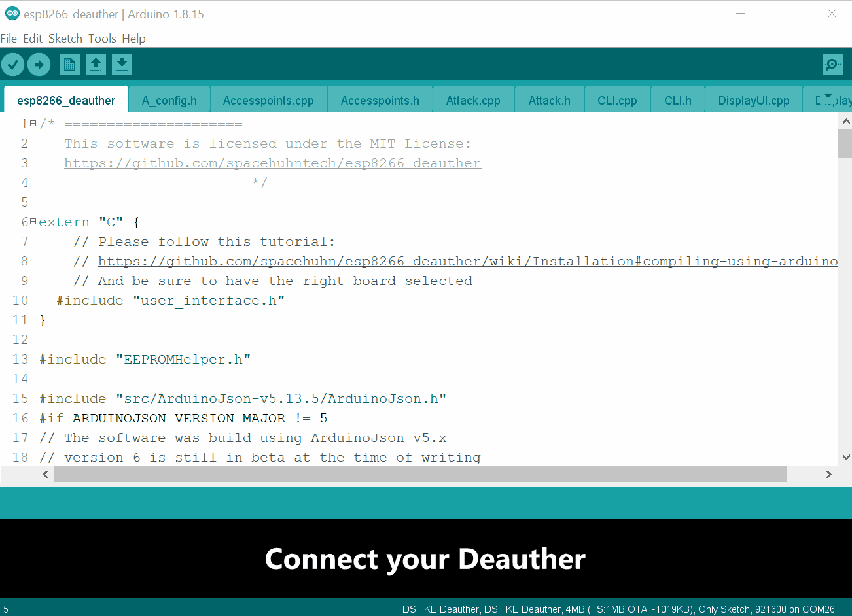Switch to the CLI.h tab
The image size is (852, 616).
(678, 100)
